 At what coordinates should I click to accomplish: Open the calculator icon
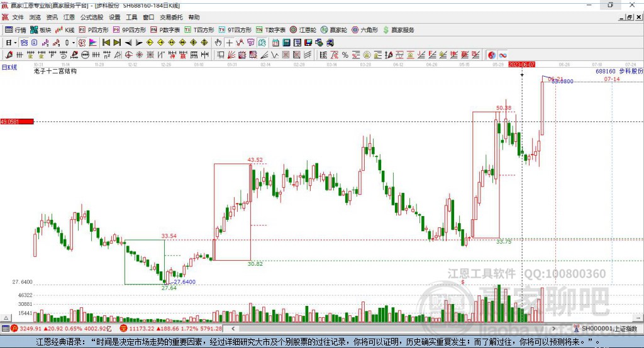point(286,43)
